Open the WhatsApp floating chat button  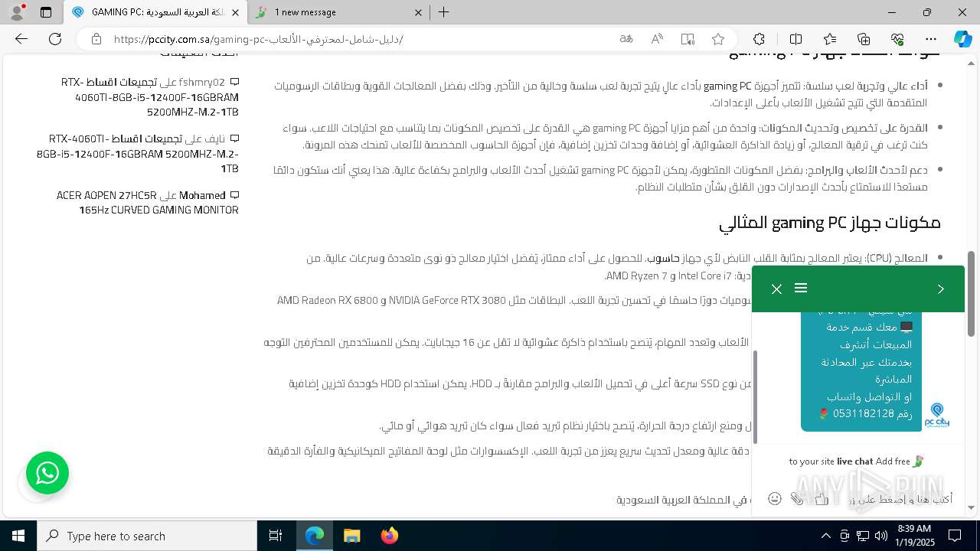coord(47,473)
